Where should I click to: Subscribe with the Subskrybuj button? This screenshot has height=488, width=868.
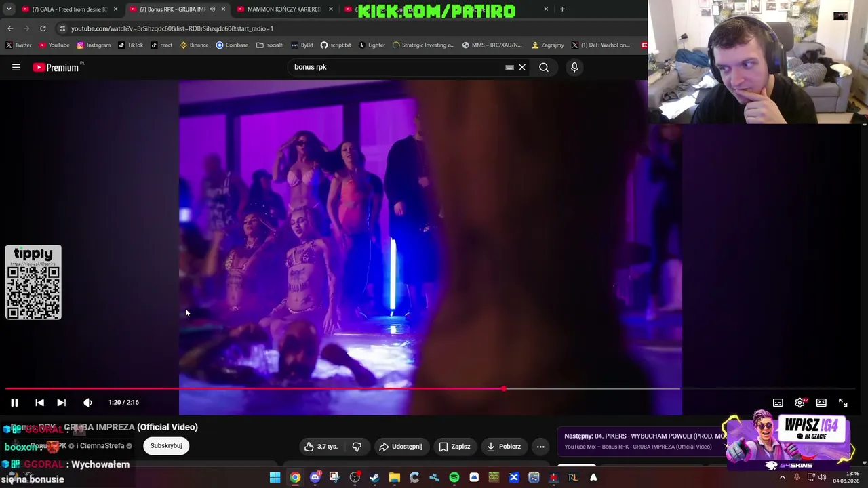click(166, 446)
